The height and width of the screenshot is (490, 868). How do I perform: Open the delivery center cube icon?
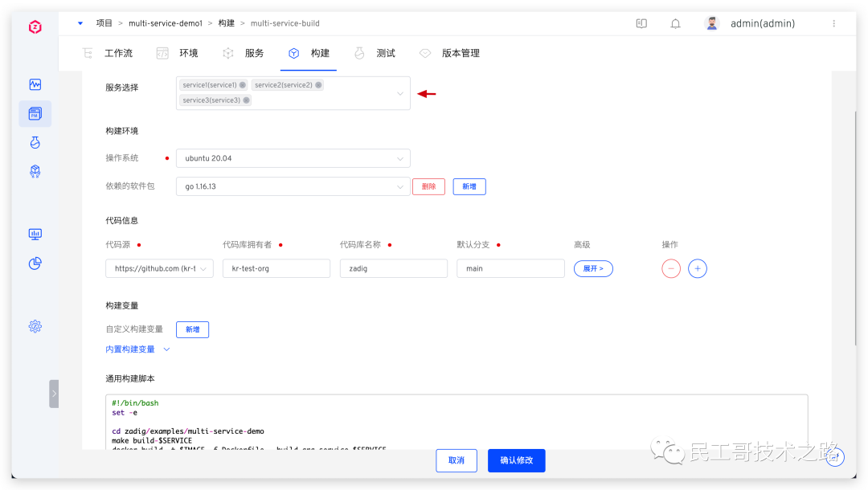(35, 171)
